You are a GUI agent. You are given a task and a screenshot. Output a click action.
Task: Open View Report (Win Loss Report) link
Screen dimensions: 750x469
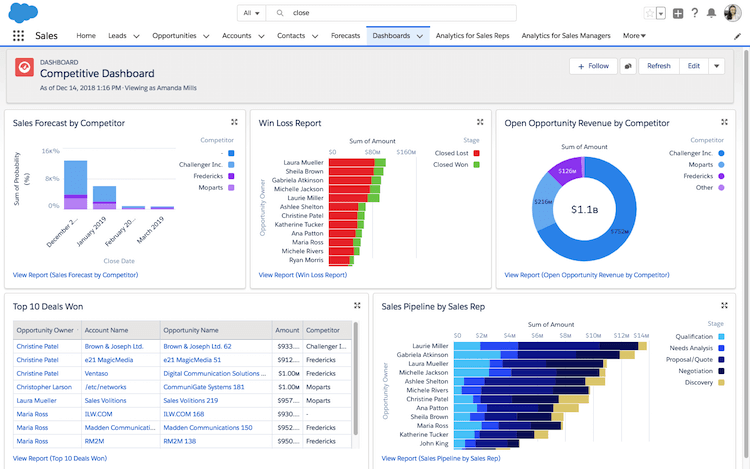(x=303, y=274)
